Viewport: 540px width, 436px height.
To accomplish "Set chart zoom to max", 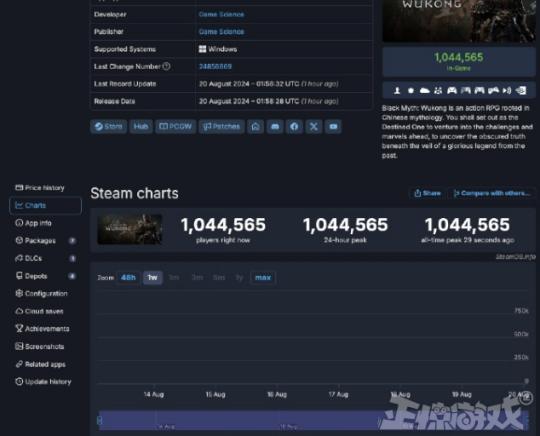I will click(263, 277).
